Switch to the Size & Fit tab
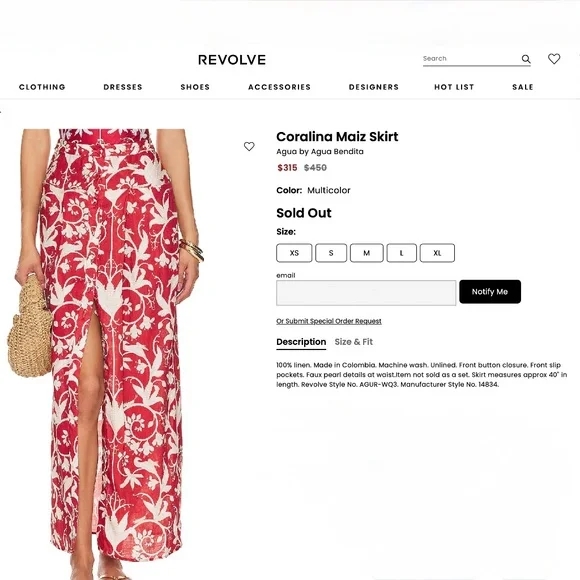The image size is (580, 580). [354, 342]
